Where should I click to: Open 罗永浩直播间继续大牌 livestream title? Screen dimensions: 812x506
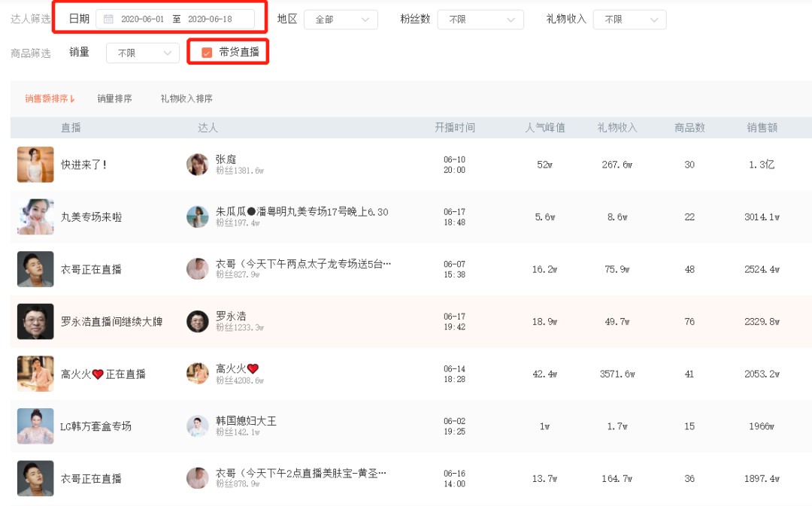pyautogui.click(x=112, y=322)
